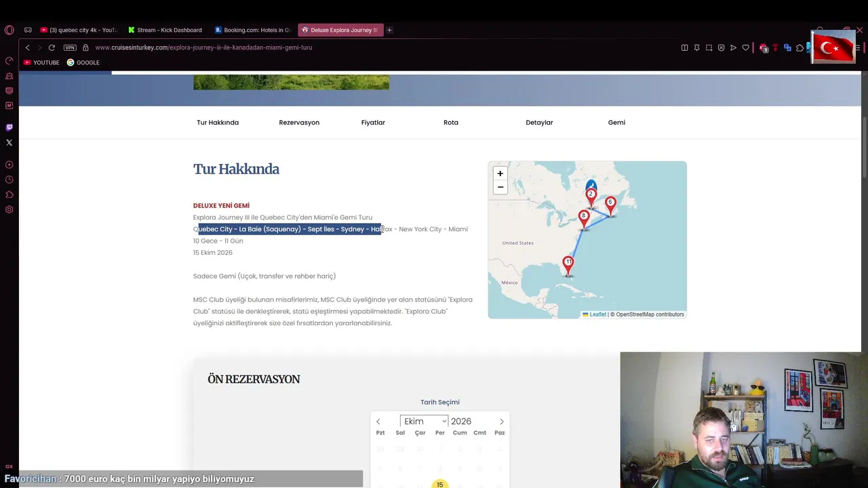Click map marker number 8

point(584,218)
